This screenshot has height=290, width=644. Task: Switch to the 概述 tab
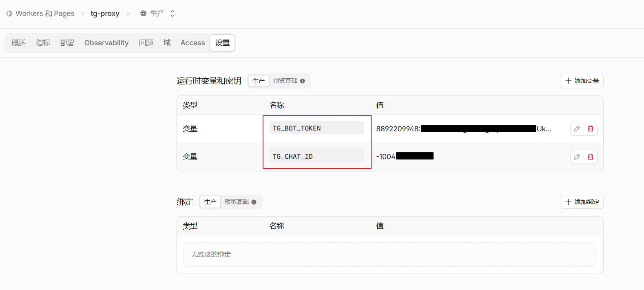pos(18,43)
